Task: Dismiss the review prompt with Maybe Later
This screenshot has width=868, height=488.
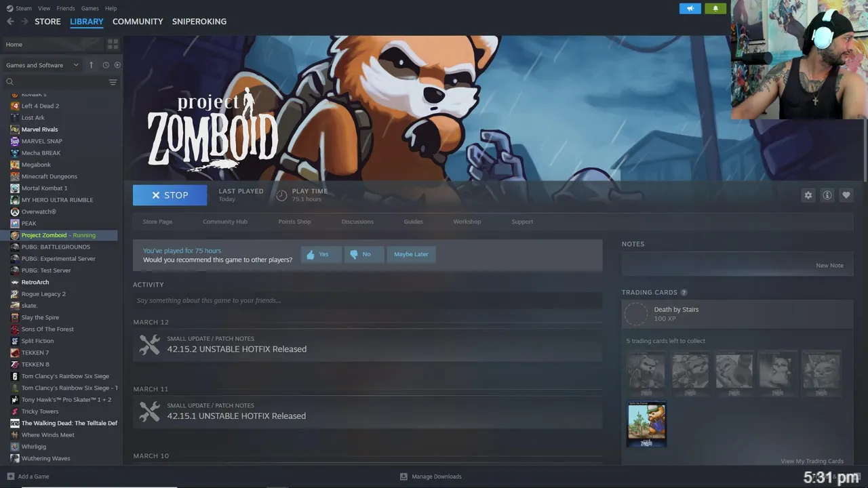Action: (411, 254)
